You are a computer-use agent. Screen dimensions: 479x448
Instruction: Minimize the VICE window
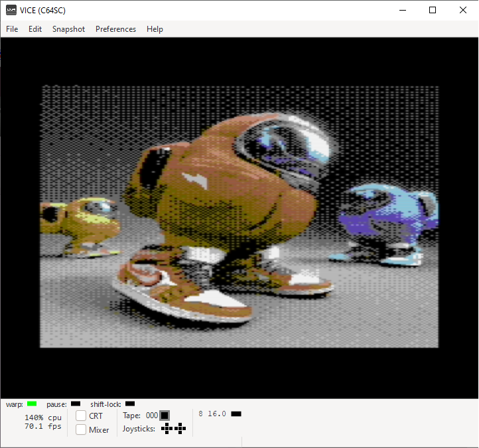403,10
